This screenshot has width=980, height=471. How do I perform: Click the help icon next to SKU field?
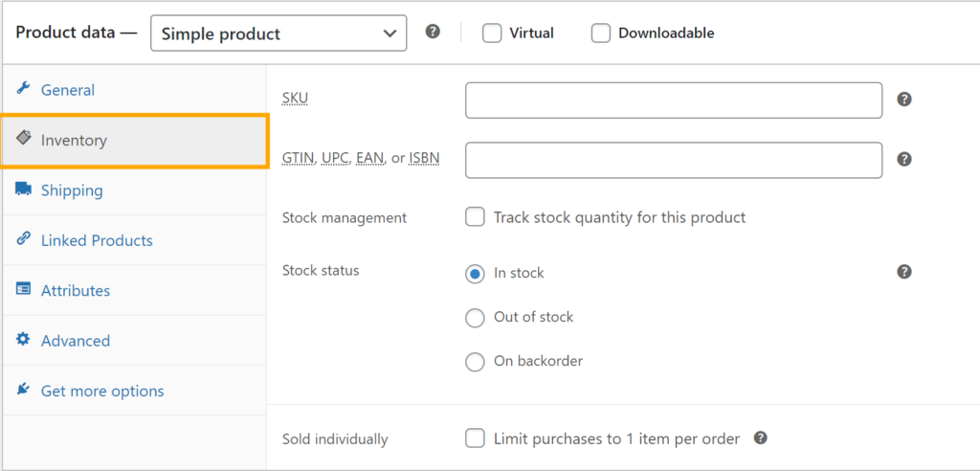click(903, 100)
